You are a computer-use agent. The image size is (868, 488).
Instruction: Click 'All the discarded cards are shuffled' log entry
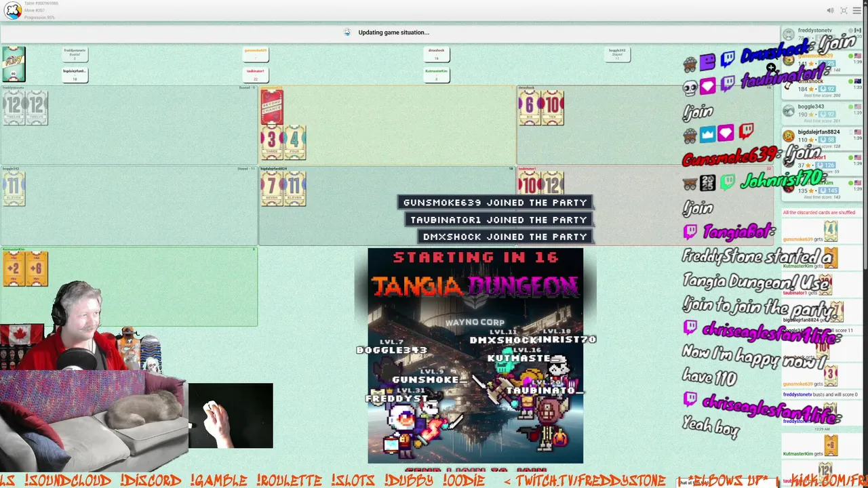(818, 213)
